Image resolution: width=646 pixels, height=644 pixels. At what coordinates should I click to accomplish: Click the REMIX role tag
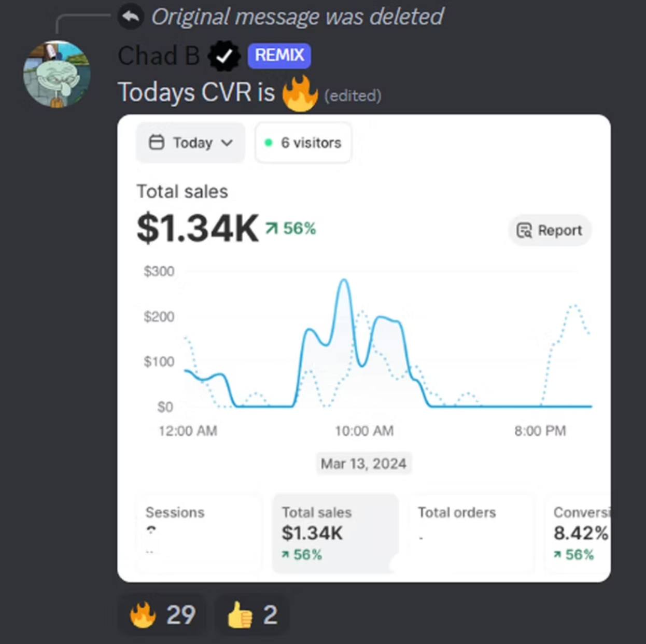(279, 55)
